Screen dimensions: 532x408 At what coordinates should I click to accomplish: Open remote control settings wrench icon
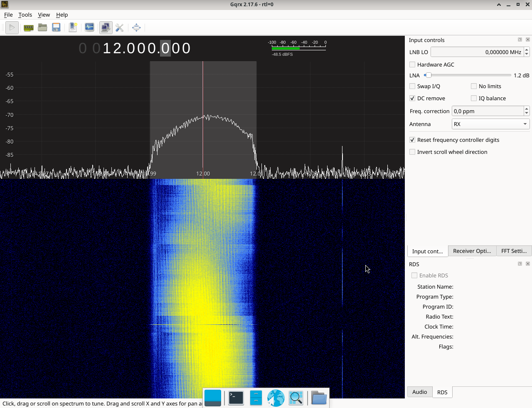pos(120,28)
